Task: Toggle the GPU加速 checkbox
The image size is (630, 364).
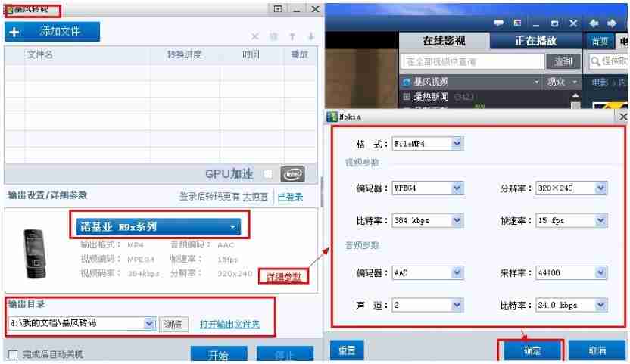Action: [x=267, y=174]
